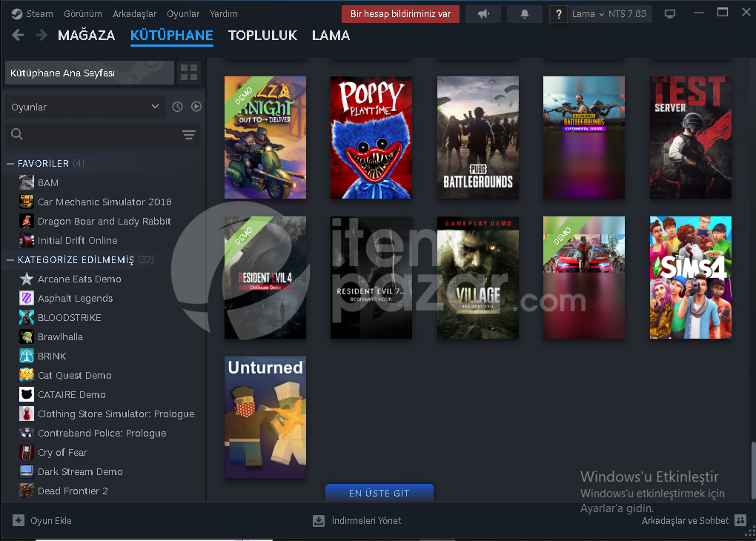
Task: Open Resident Evil 4 demo cover
Action: point(265,277)
